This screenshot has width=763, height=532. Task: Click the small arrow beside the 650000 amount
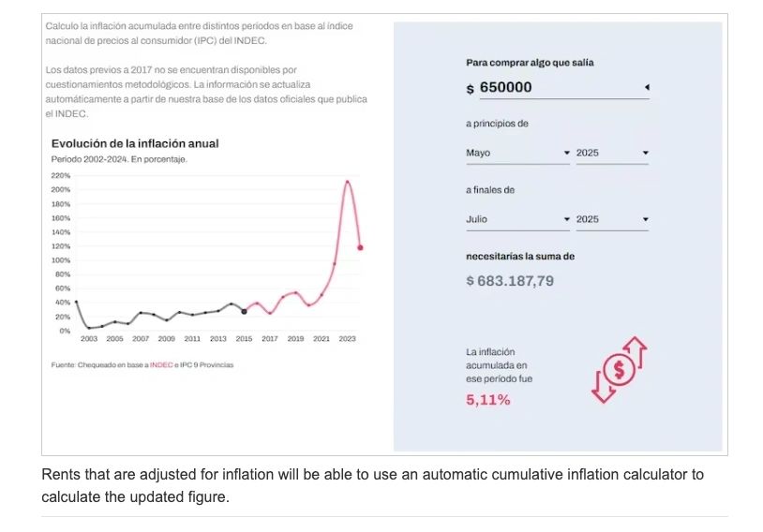[x=647, y=88]
